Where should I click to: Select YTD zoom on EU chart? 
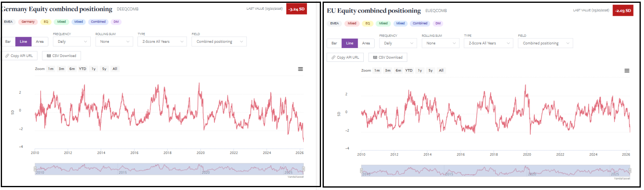point(409,71)
